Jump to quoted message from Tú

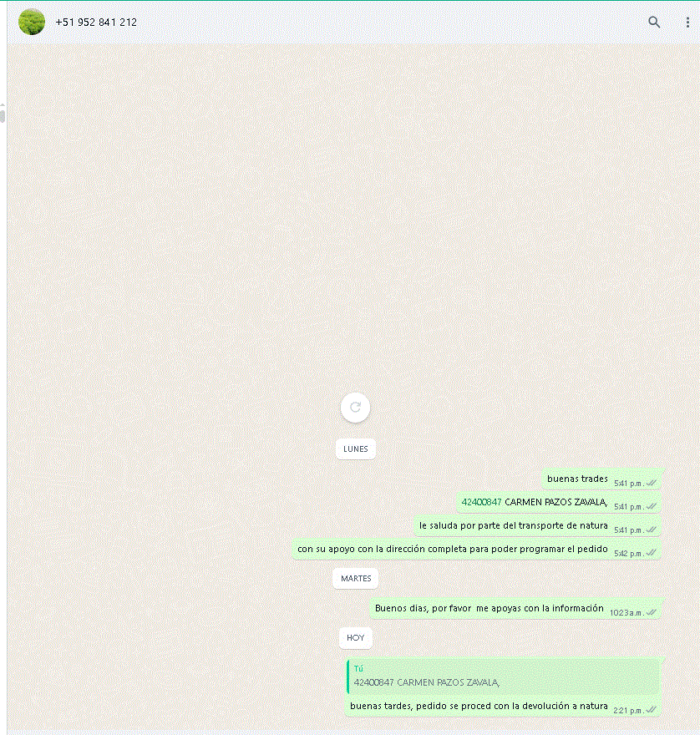coord(503,677)
